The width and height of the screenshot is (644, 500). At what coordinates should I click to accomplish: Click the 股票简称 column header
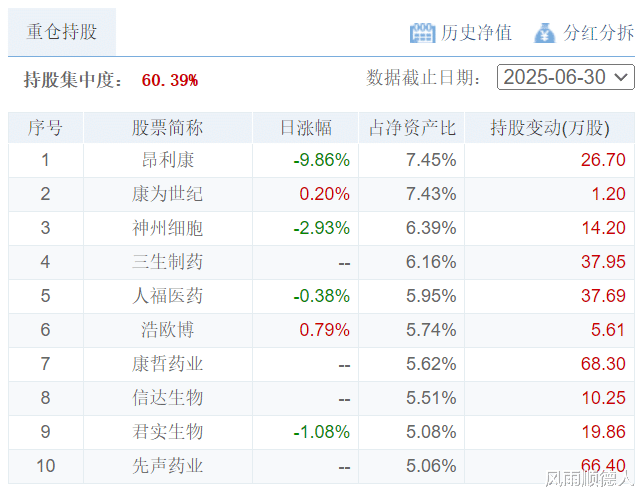click(168, 128)
